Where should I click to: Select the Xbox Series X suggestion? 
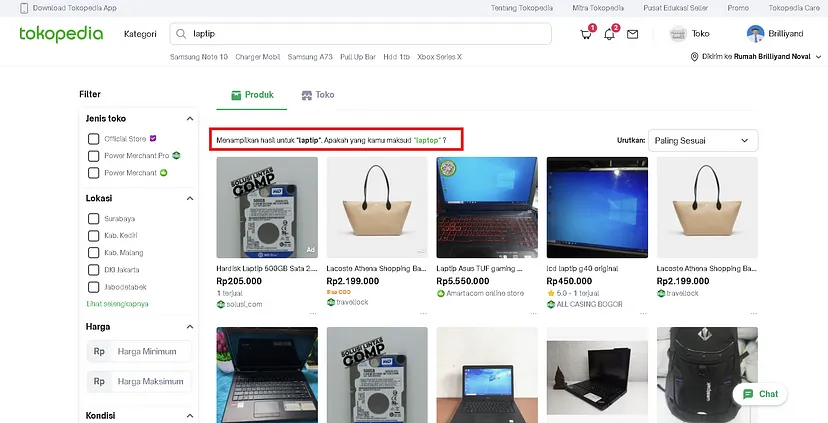point(439,57)
